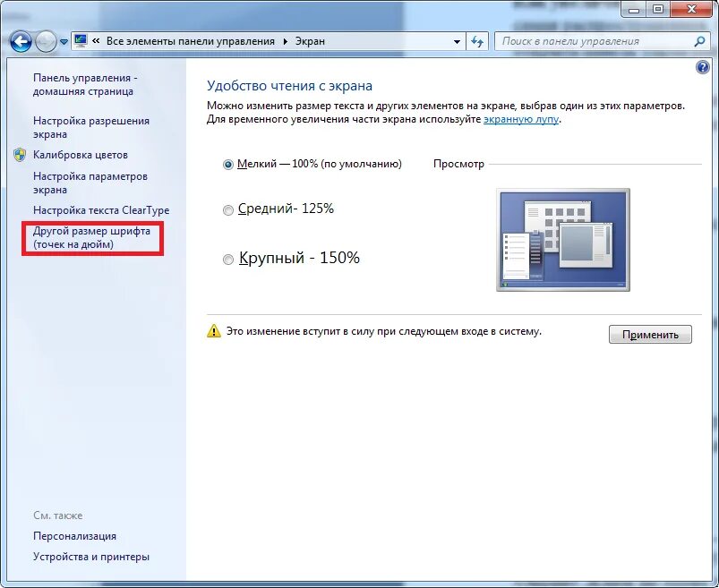Refresh the page with the arrows icon

(477, 42)
